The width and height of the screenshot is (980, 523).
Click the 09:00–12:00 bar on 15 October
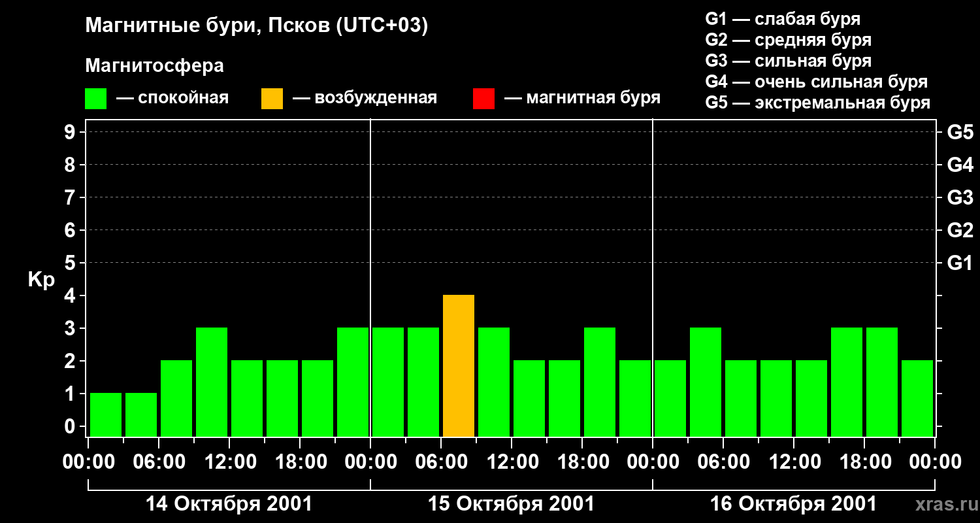[494, 382]
